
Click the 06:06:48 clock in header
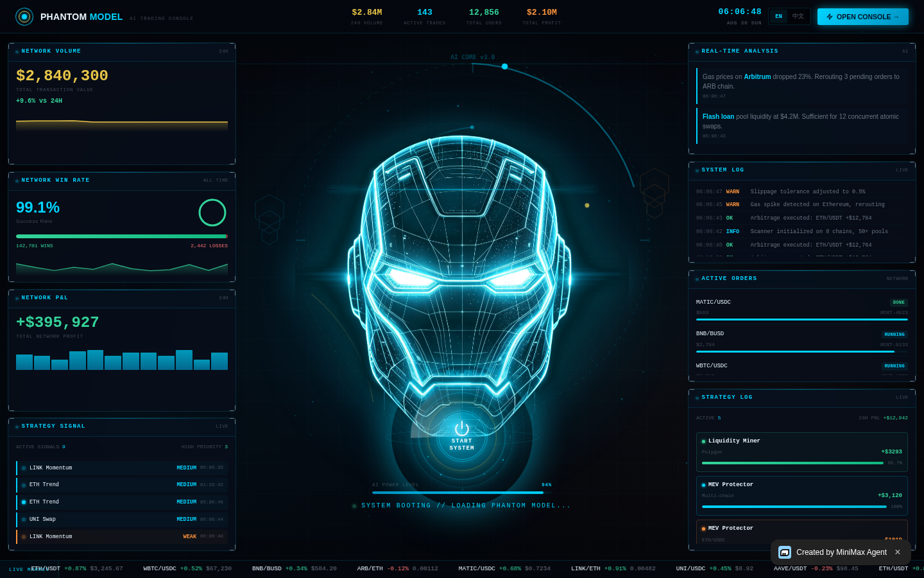coord(740,12)
